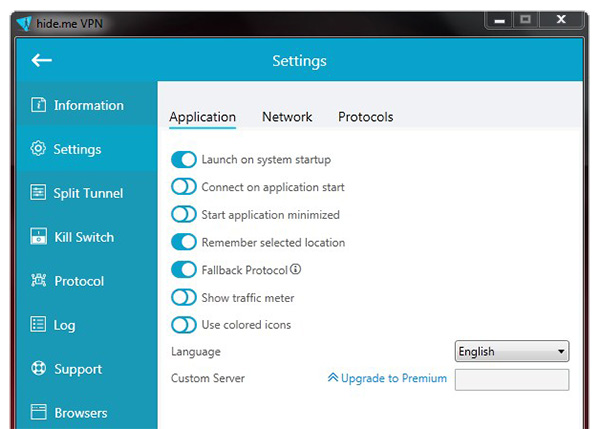Click the Support lifebuoy icon
Viewport: 600px width, 429px height.
[38, 368]
